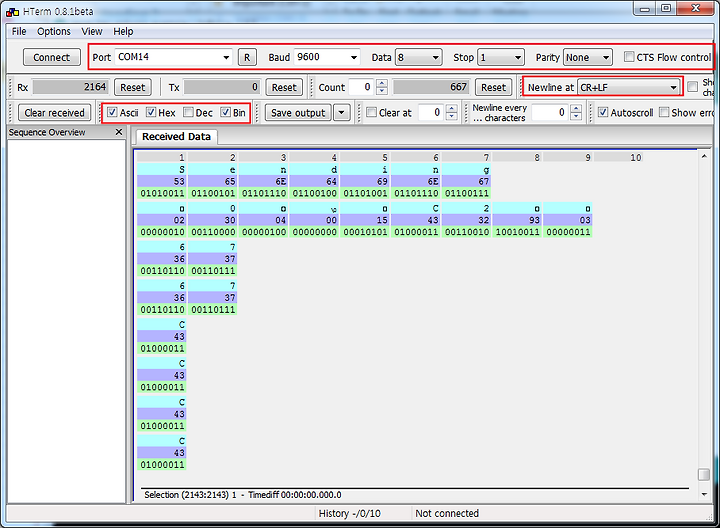This screenshot has width=720, height=528.
Task: Click the Sequence Overview panel title
Action: 47,132
